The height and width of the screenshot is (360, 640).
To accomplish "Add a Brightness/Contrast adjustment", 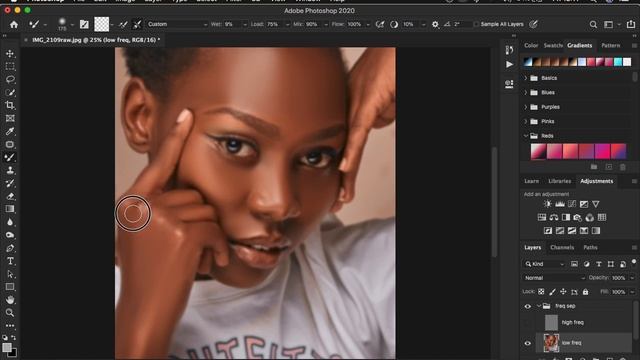I will tap(547, 204).
